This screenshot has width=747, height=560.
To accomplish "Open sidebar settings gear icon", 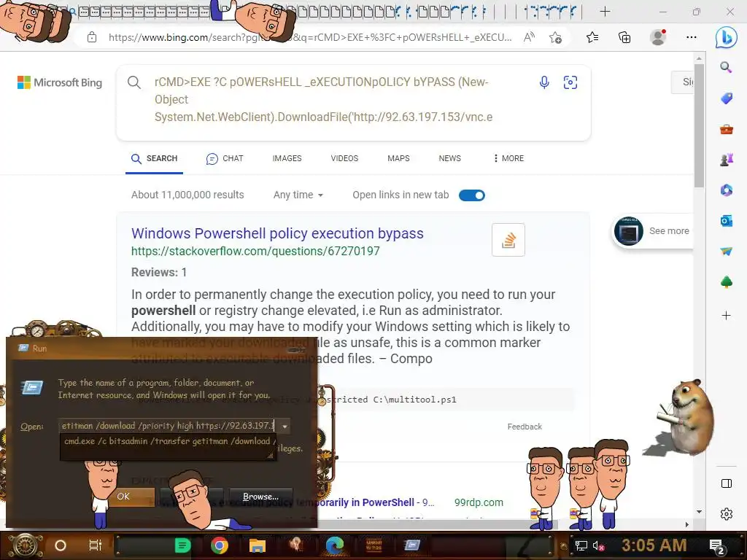I will [727, 514].
